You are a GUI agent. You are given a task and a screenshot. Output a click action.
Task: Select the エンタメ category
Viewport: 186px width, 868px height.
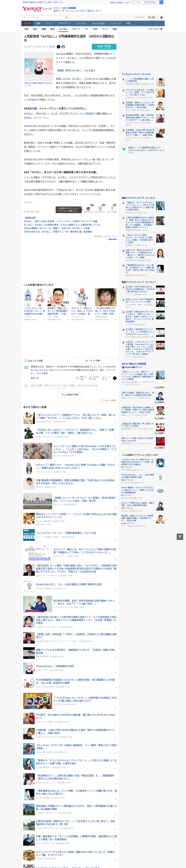pos(63,29)
